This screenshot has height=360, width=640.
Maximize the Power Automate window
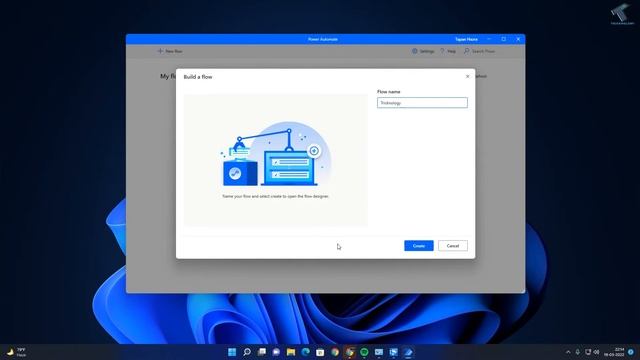504,39
